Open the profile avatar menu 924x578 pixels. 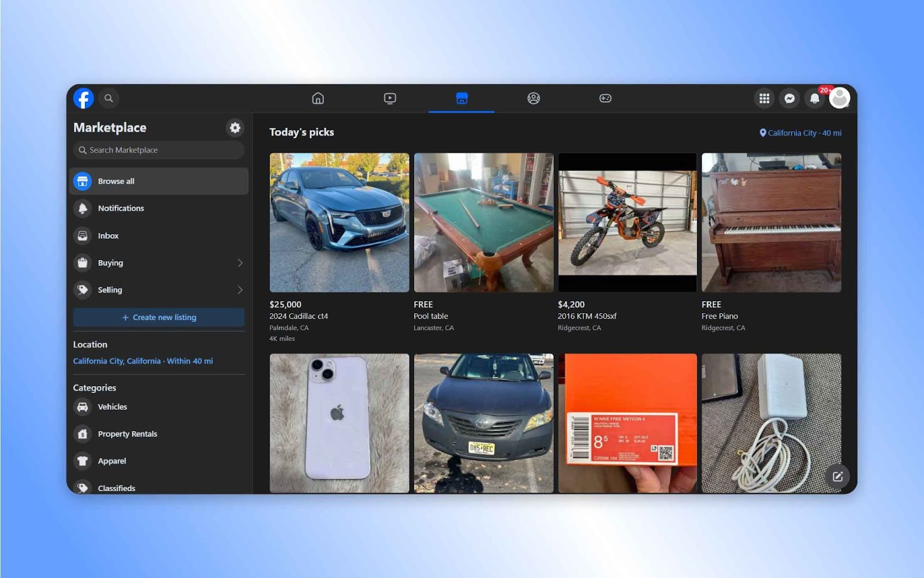pyautogui.click(x=840, y=98)
